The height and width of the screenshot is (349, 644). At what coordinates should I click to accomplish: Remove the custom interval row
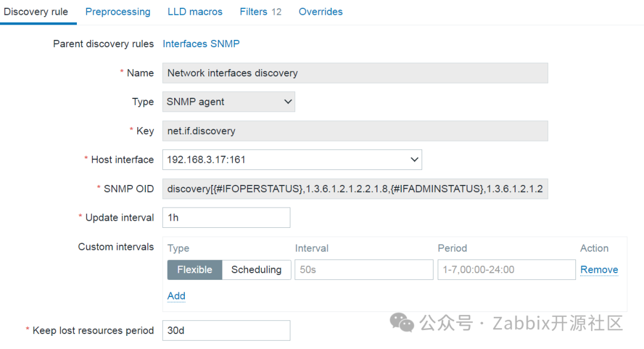click(599, 270)
